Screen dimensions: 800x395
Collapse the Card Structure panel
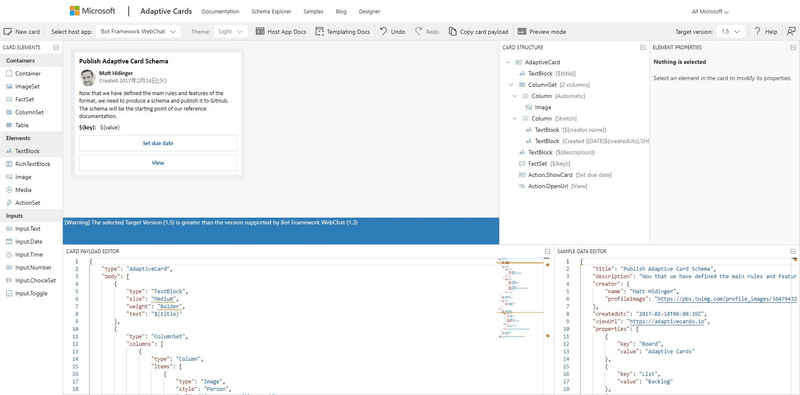point(643,47)
